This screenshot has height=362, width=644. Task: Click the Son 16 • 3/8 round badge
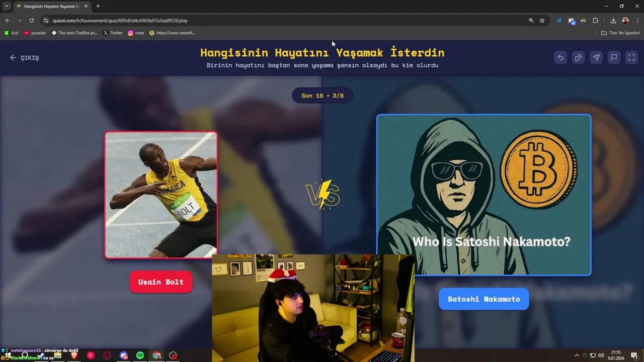tap(323, 96)
